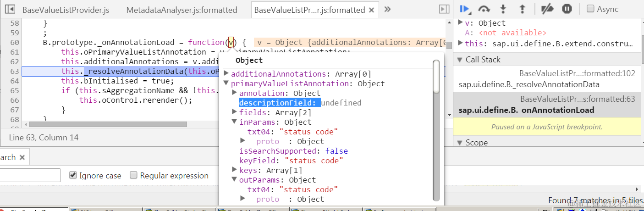Image resolution: width=644 pixels, height=211 pixels.
Task: Enable the Async checkbox
Action: pyautogui.click(x=590, y=9)
